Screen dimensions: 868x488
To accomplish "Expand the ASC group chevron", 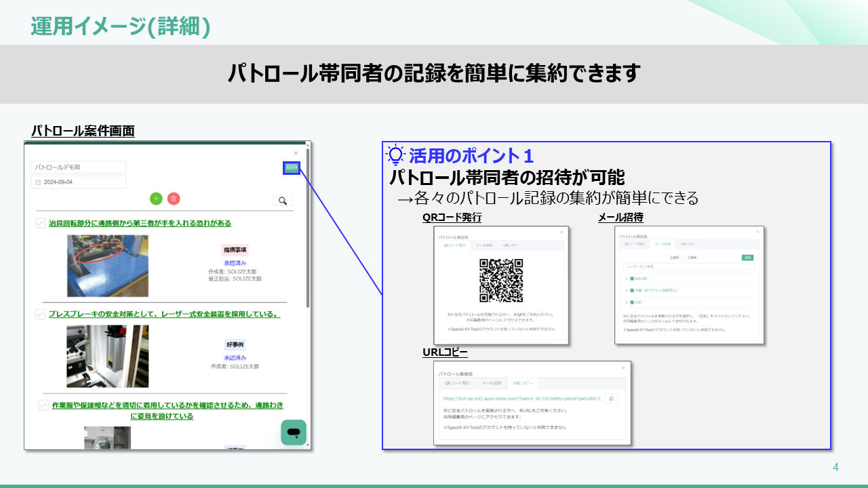I will [627, 302].
